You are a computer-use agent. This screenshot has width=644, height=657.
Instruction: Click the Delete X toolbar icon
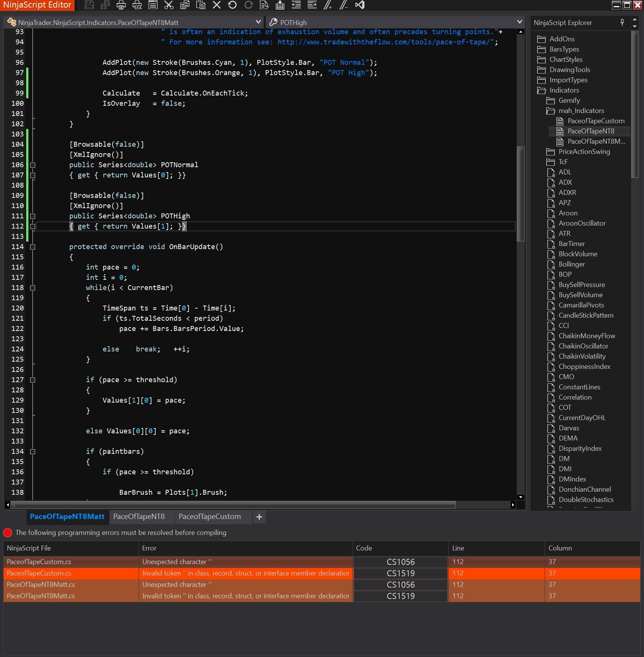tap(217, 5)
